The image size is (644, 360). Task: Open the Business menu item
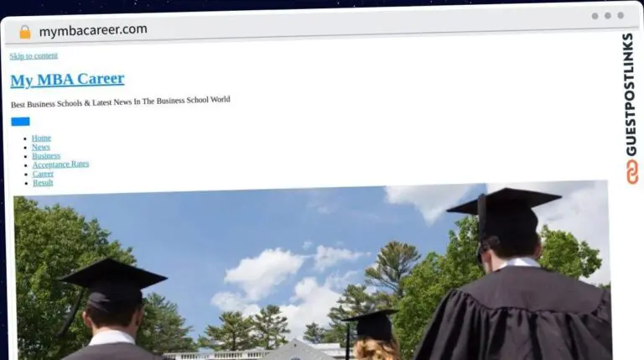click(x=46, y=156)
